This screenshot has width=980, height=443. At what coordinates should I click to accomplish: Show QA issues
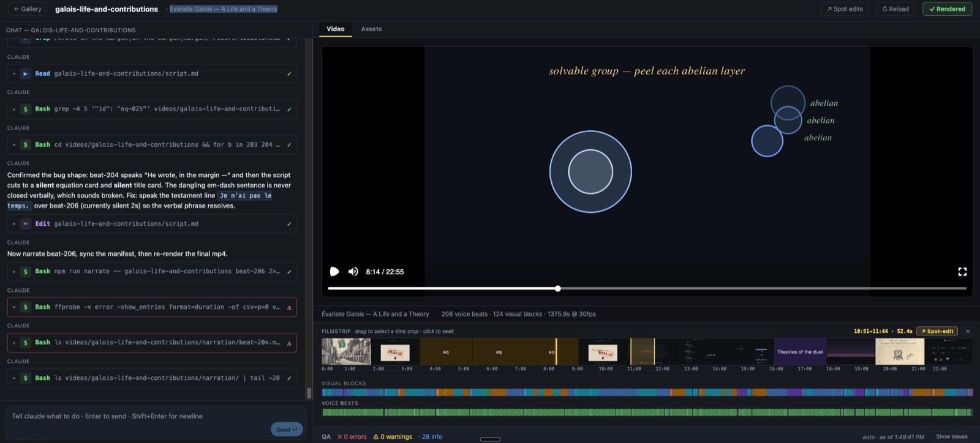[x=952, y=436]
